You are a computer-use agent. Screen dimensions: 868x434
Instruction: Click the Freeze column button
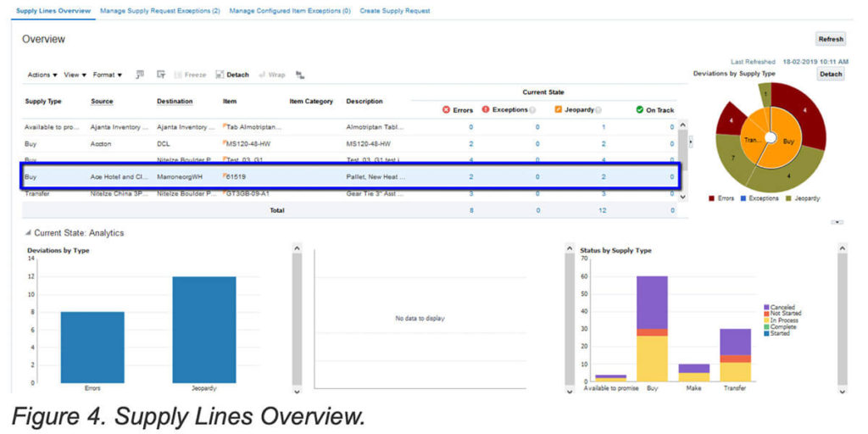click(x=191, y=75)
